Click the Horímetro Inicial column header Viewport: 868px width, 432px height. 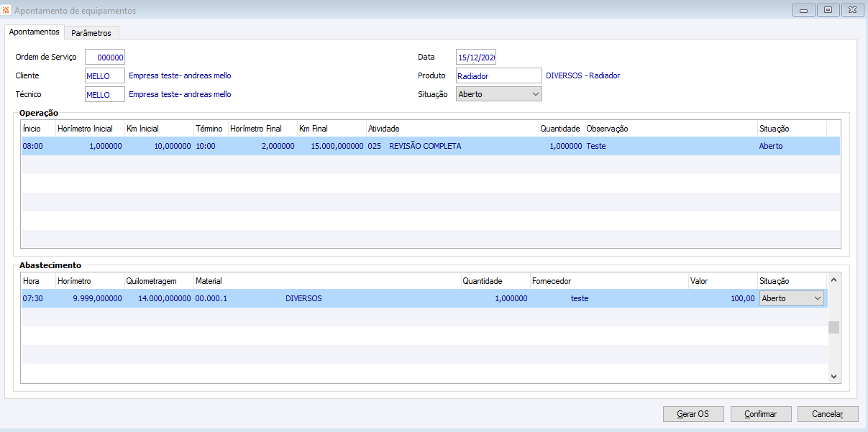click(90, 129)
